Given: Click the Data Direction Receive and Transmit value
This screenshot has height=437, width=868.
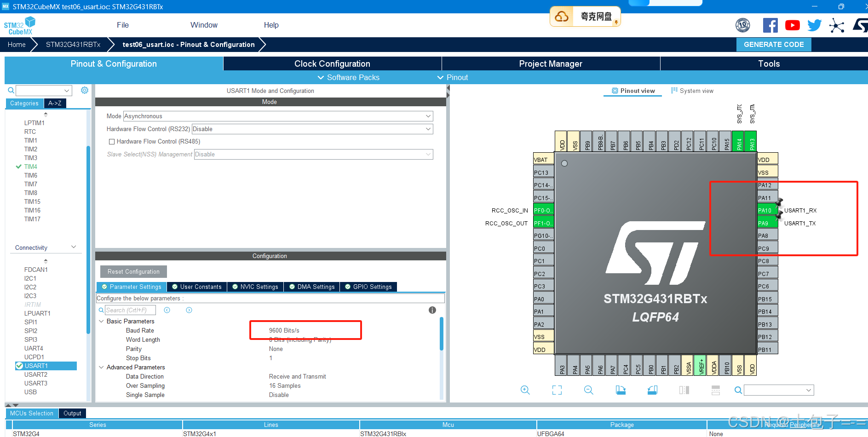Looking at the screenshot, I should coord(298,376).
